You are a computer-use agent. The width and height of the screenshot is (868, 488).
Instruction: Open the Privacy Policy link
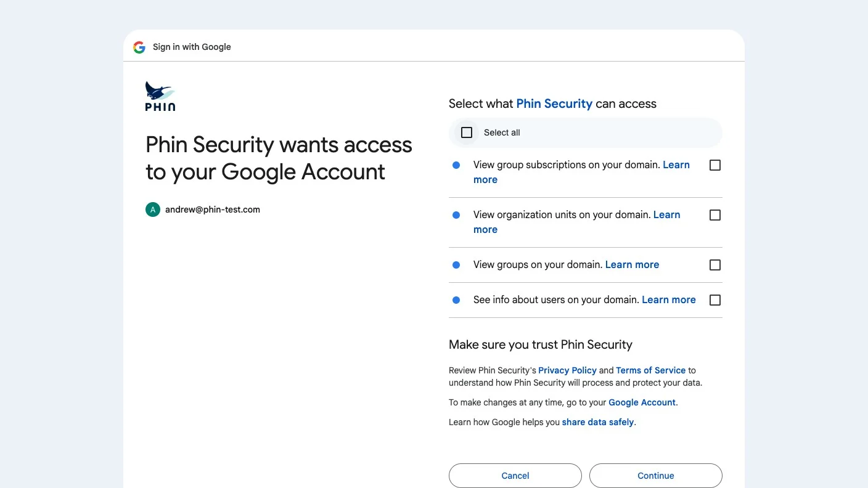click(567, 370)
